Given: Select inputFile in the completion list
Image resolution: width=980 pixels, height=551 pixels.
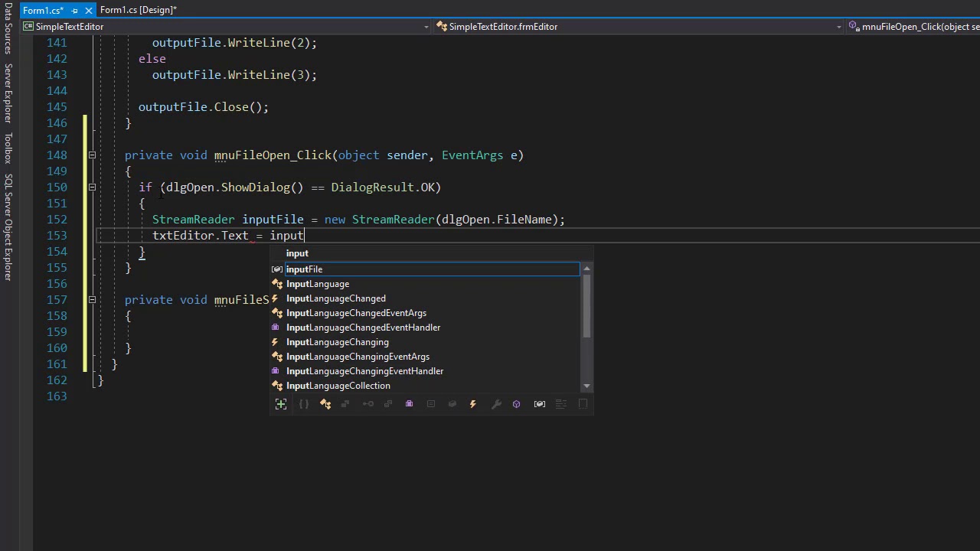Looking at the screenshot, I should tap(433, 269).
